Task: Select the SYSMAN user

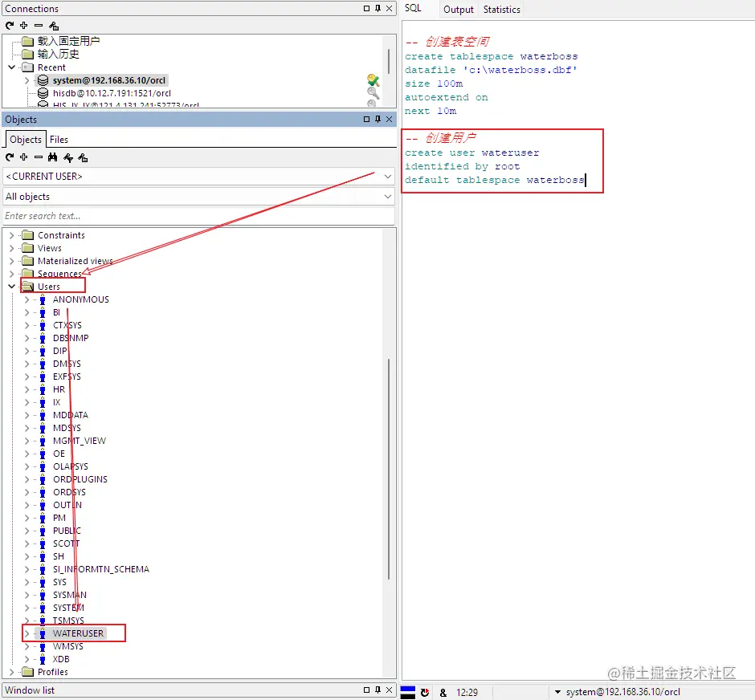Action: tap(70, 595)
